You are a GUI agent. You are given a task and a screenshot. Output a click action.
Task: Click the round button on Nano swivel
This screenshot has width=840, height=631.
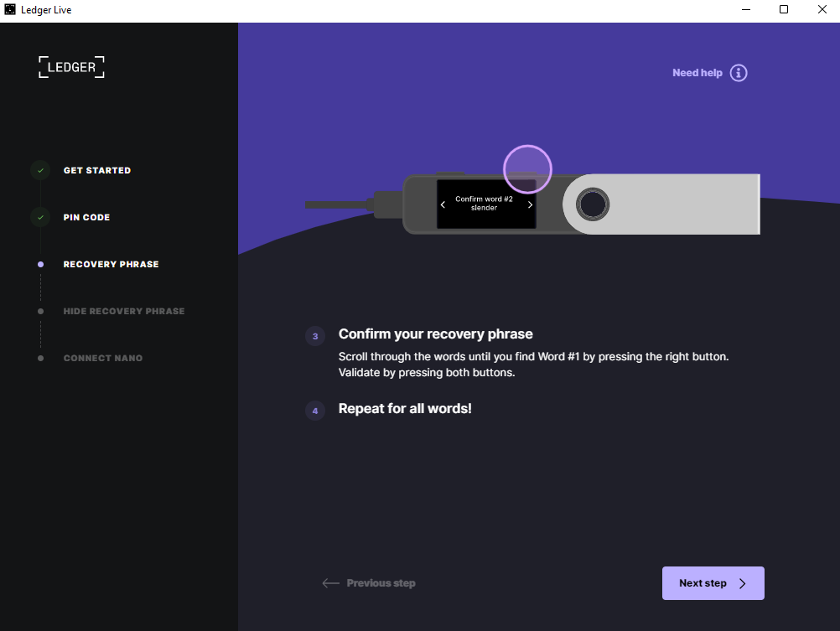click(x=593, y=204)
